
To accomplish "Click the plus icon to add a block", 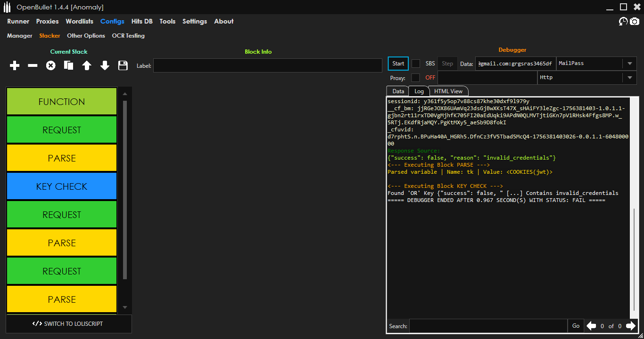I will point(15,66).
